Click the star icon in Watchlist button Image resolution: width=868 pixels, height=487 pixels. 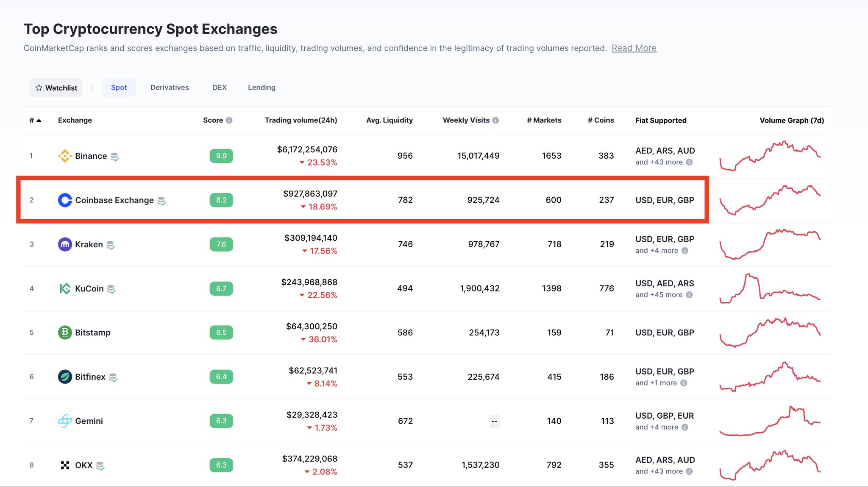click(x=39, y=87)
